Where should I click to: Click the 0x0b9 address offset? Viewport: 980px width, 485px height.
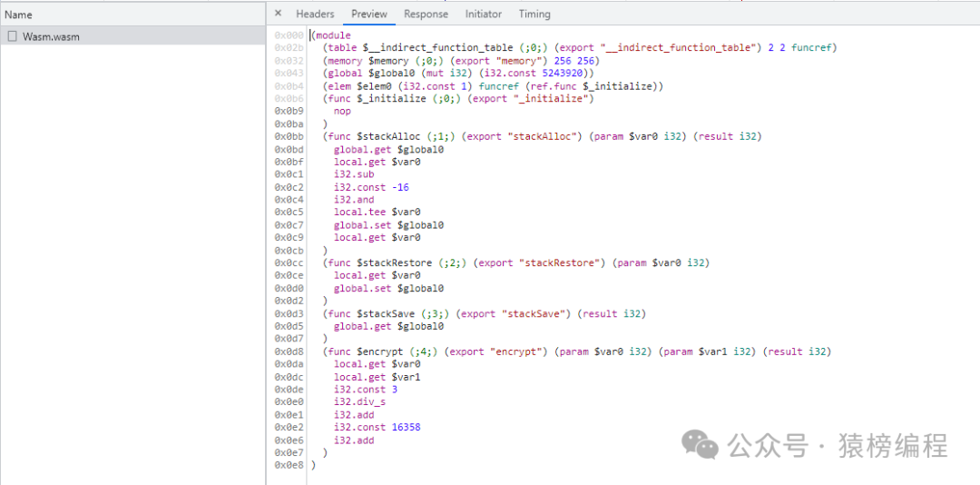(x=289, y=111)
